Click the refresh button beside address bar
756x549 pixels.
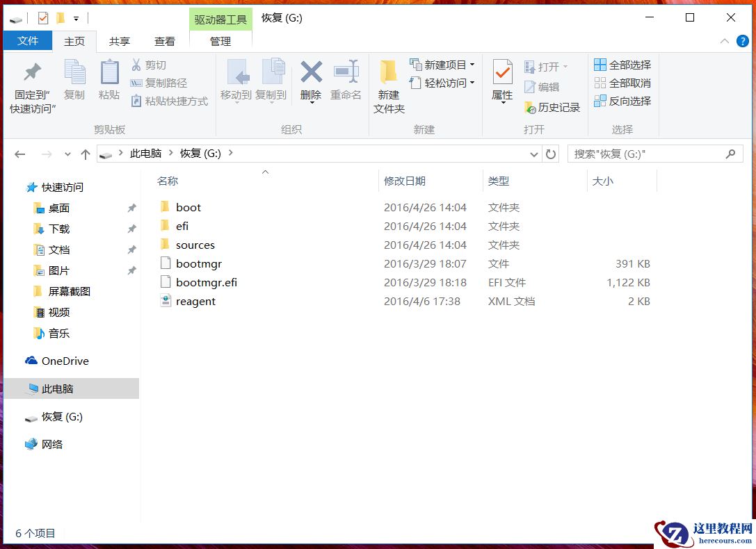(x=551, y=154)
